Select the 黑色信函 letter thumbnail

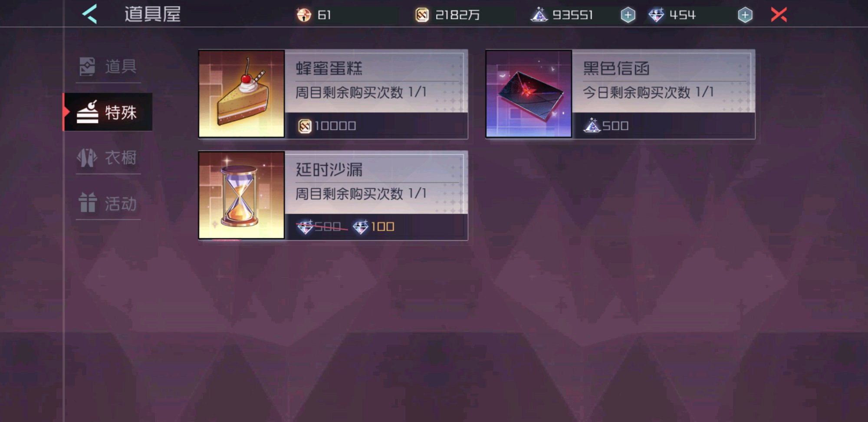click(x=529, y=94)
